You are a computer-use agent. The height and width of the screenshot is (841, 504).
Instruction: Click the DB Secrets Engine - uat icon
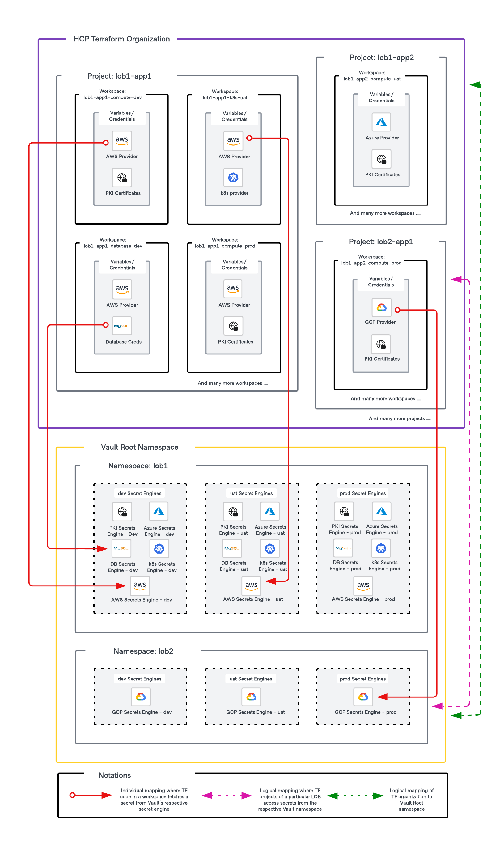coord(232,548)
